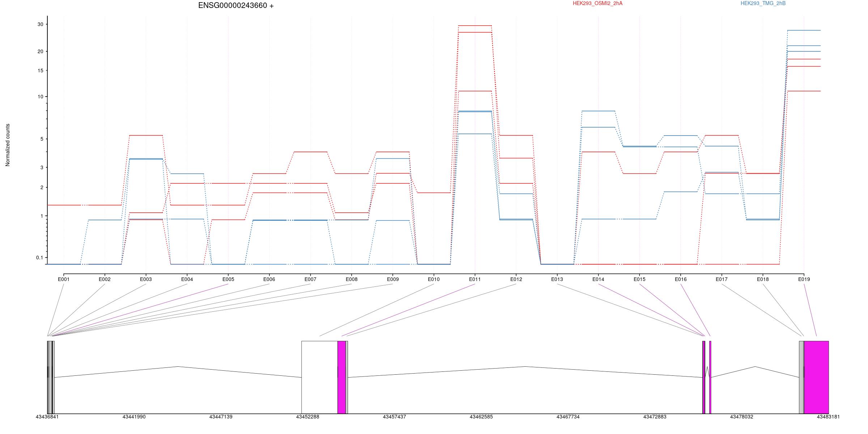Click y-axis tick value 2

pyautogui.click(x=42, y=187)
